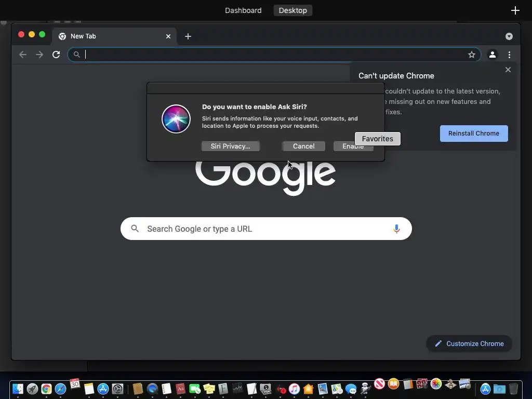Open the Home app from the Dock
This screenshot has width=532, height=399.
click(308, 389)
